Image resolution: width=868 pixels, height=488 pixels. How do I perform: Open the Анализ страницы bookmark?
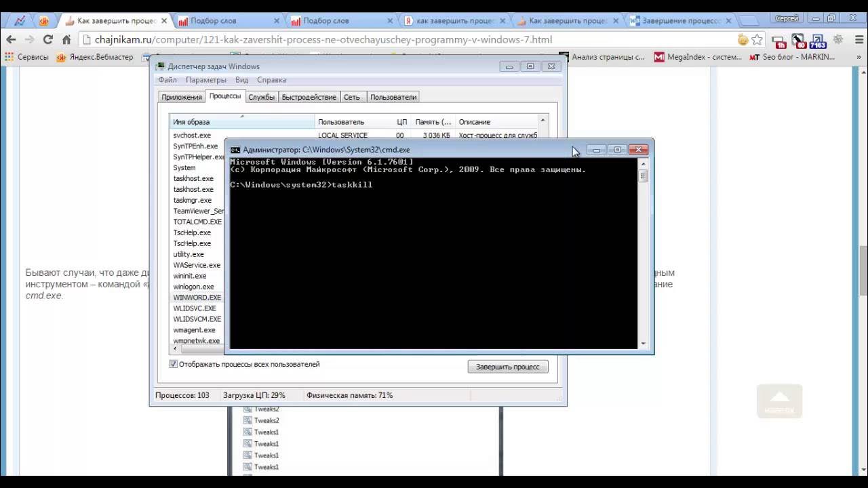[602, 58]
